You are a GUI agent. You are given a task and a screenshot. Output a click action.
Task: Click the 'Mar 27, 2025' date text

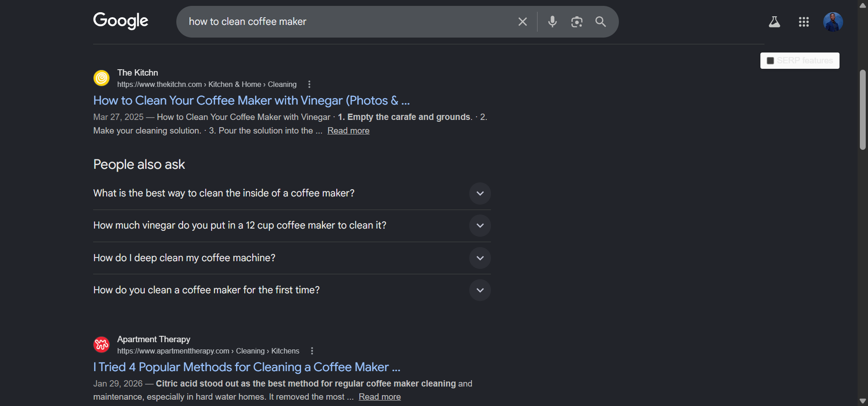click(x=118, y=117)
